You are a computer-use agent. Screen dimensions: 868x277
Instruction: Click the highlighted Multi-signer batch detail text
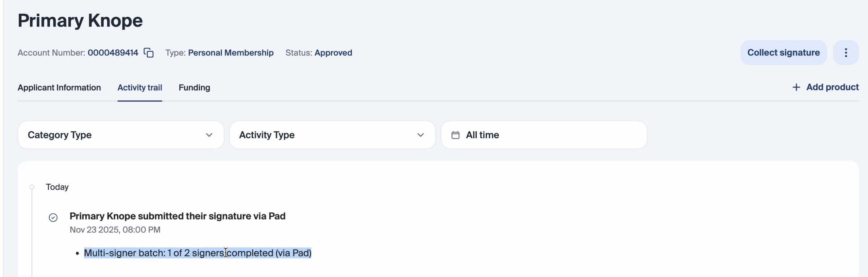(197, 253)
